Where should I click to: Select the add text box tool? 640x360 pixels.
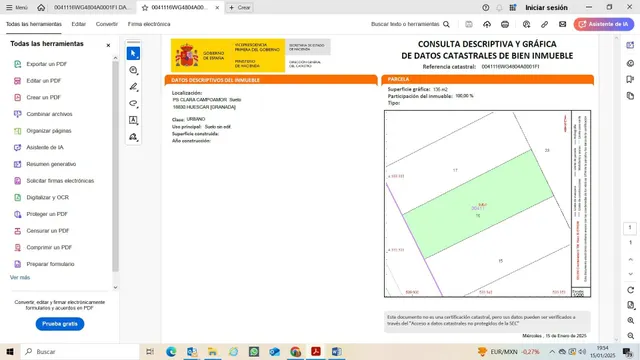133,120
